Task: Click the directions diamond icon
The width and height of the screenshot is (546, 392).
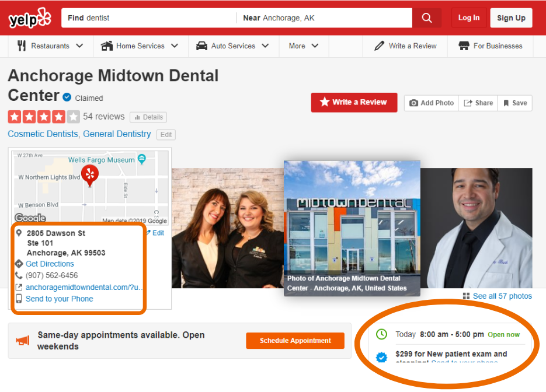Action: [19, 264]
